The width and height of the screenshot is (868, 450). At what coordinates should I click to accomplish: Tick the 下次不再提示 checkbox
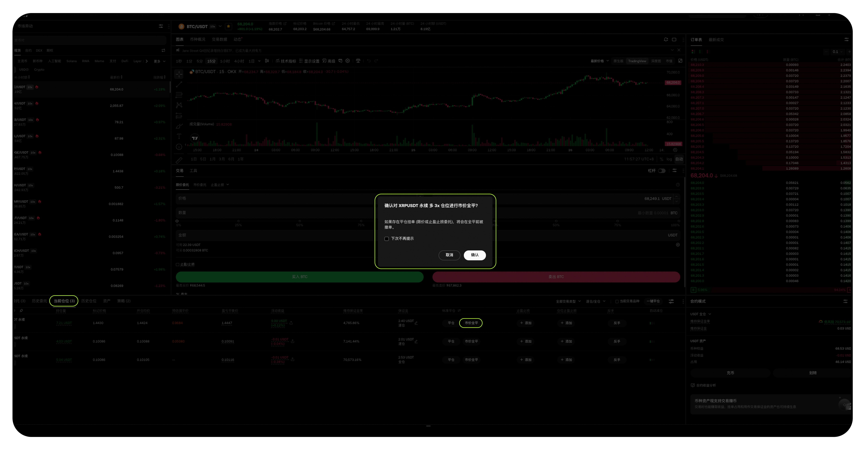(387, 239)
